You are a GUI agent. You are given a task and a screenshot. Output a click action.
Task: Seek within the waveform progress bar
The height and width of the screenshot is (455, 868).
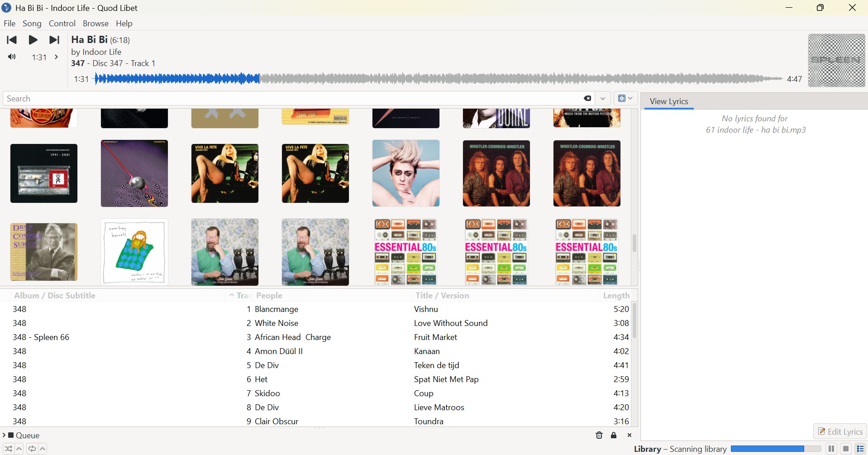click(438, 79)
